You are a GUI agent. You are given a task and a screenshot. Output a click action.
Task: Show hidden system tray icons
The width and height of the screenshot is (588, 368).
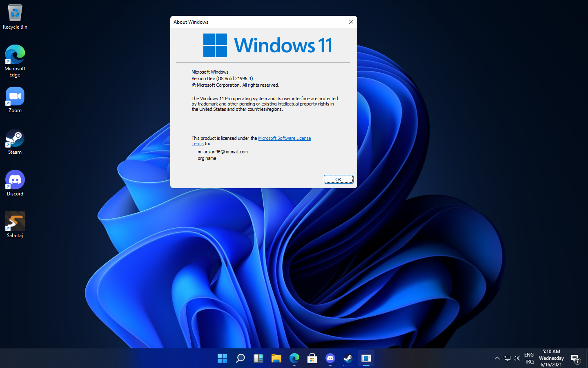pyautogui.click(x=497, y=358)
